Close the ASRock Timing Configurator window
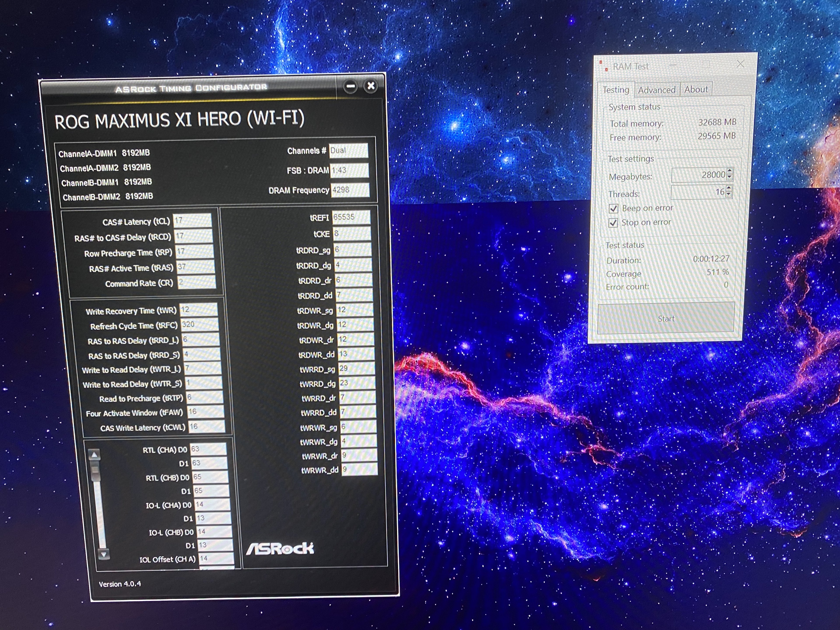 pyautogui.click(x=371, y=86)
